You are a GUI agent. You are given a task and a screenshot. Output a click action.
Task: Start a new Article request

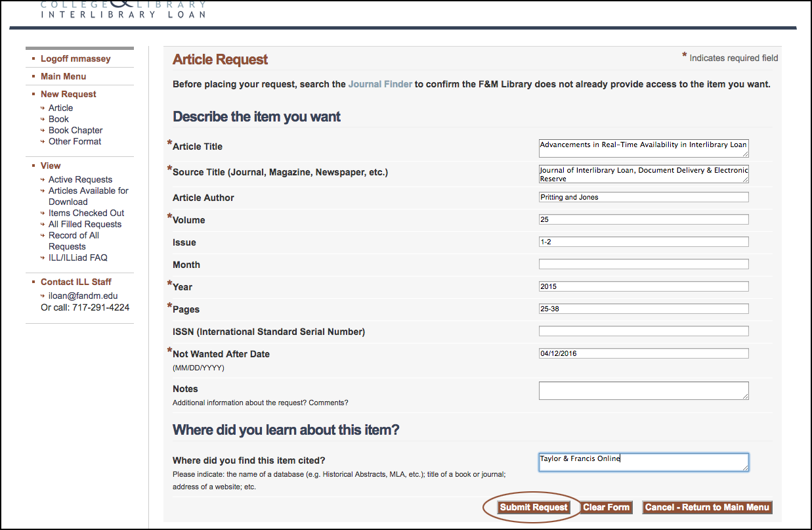60,108
